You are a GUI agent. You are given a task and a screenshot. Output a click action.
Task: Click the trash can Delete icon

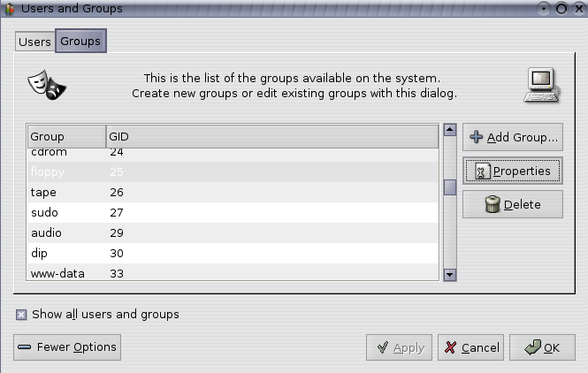(493, 204)
